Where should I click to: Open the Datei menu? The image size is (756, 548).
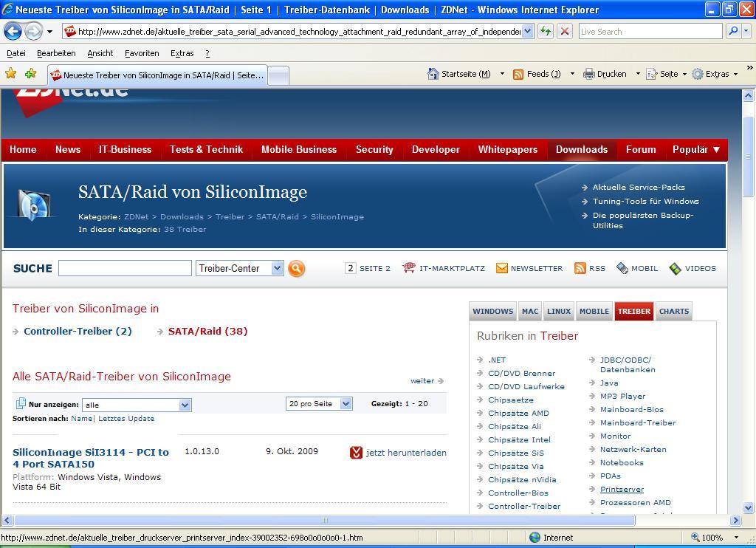tap(16, 54)
